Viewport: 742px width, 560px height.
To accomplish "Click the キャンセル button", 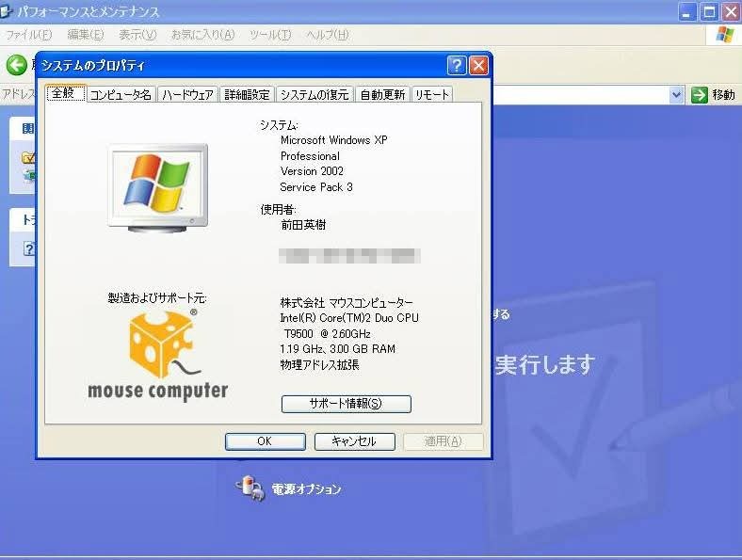I will pos(354,441).
